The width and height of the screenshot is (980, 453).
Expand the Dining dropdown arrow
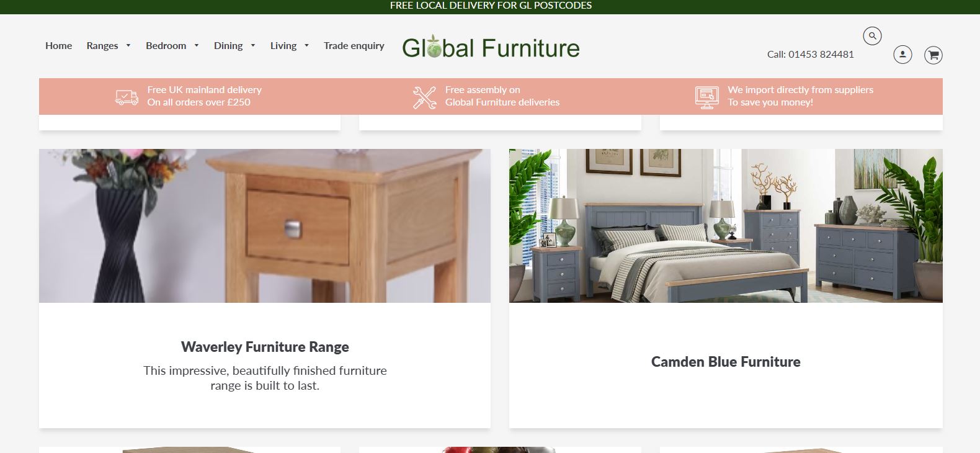[253, 45]
